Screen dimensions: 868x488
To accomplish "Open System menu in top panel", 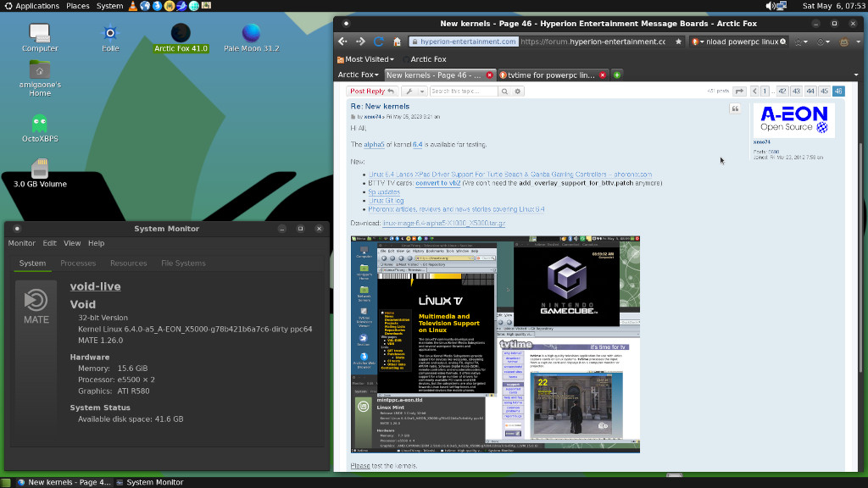I will click(x=109, y=6).
